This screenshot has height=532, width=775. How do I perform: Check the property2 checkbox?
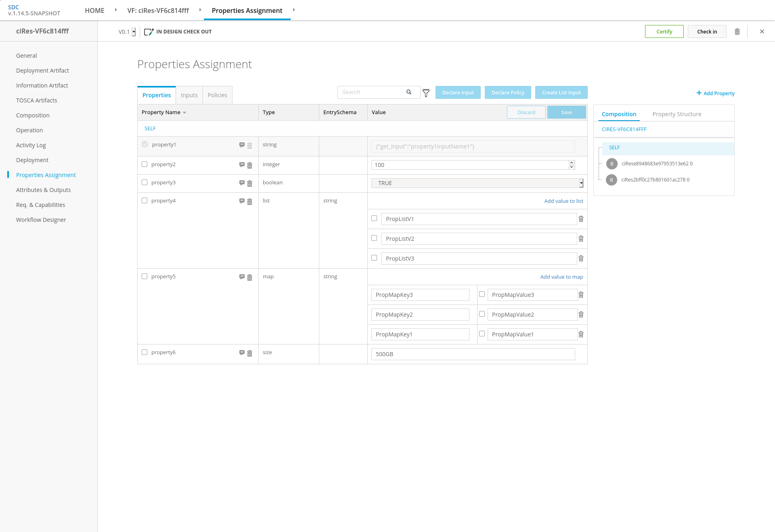145,164
